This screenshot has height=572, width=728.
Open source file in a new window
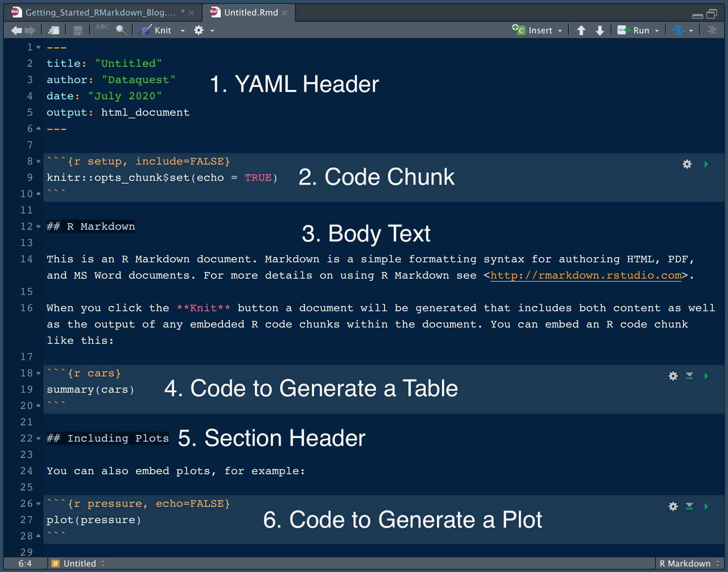(54, 30)
